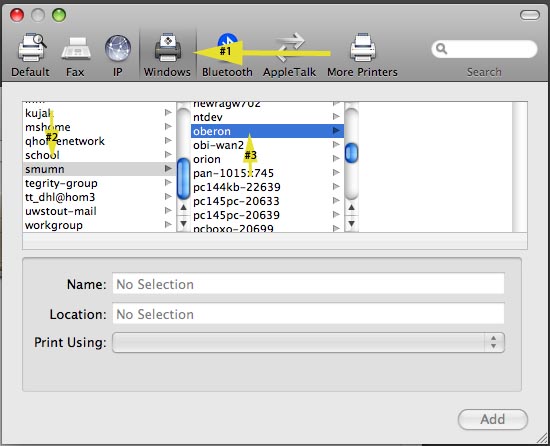
Task: Choose the Windows printer icon
Action: point(168,48)
